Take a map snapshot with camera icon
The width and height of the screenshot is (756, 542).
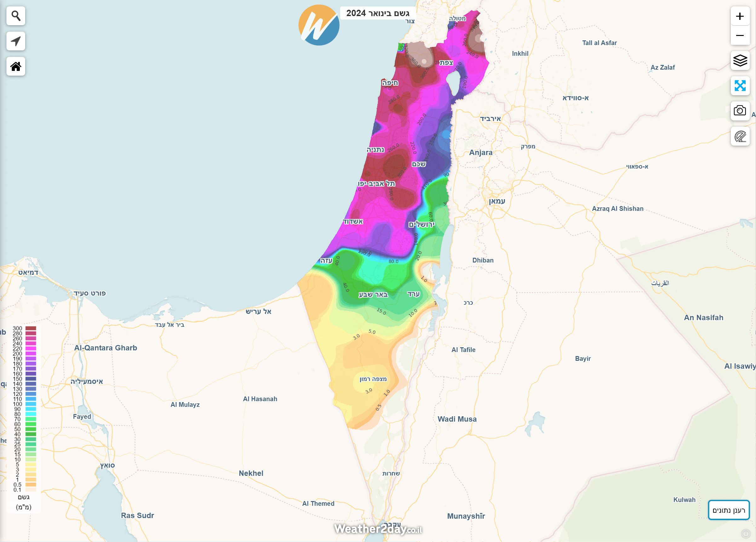(740, 111)
